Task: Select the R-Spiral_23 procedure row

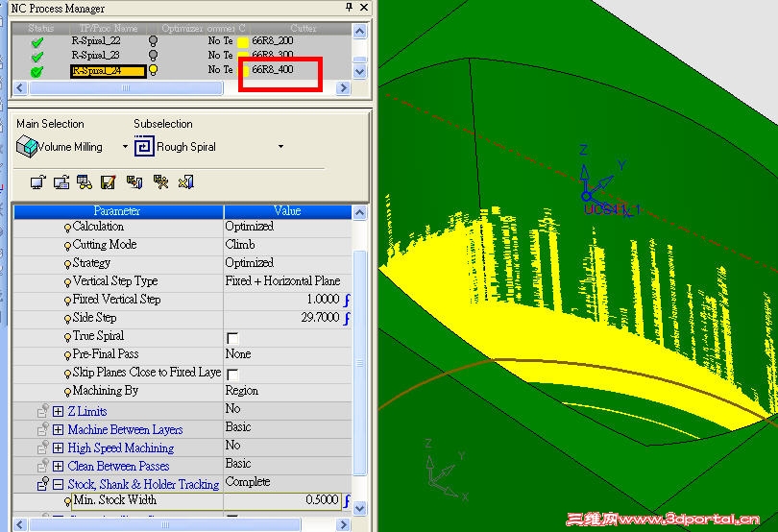Action: [96, 55]
